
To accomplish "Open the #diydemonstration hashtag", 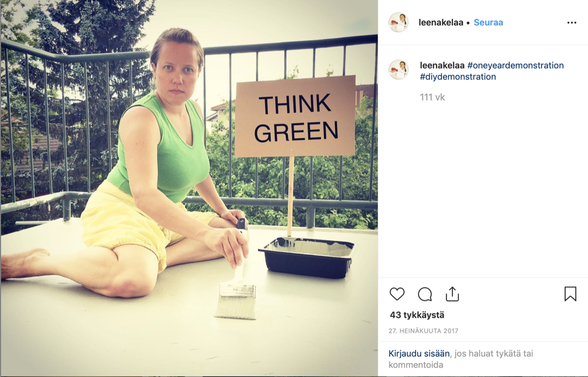I will point(458,77).
